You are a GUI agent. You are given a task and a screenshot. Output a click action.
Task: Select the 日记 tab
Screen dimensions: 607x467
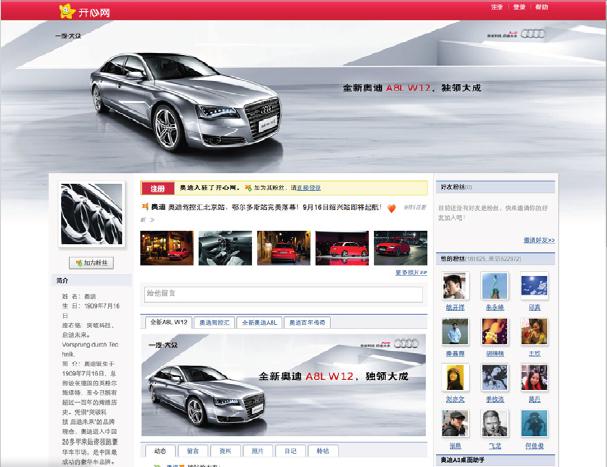coord(290,451)
